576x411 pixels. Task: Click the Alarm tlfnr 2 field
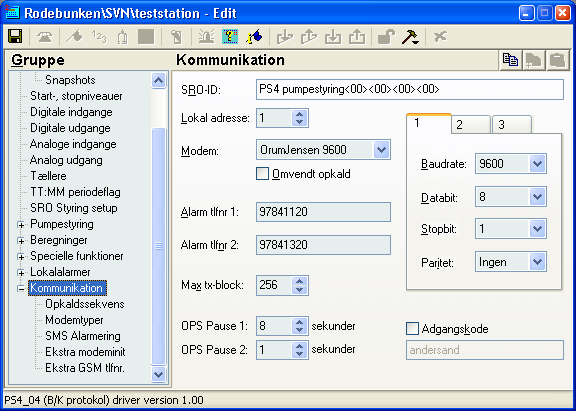point(323,245)
